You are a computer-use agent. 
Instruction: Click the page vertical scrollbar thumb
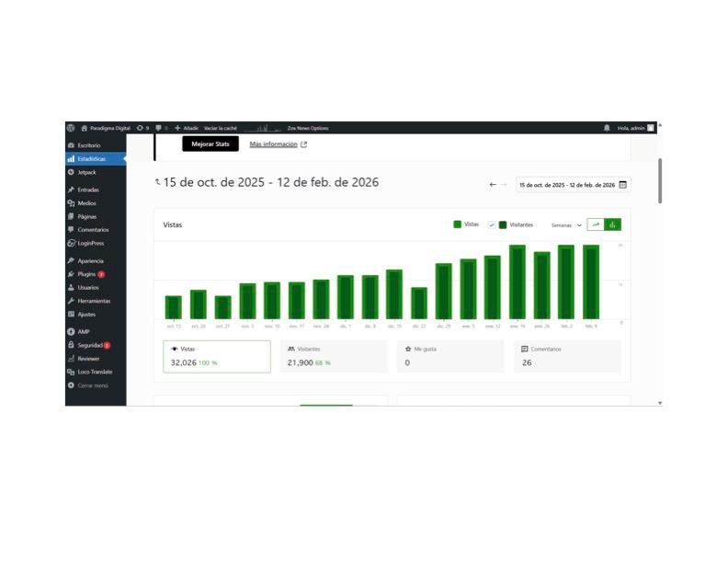660,180
